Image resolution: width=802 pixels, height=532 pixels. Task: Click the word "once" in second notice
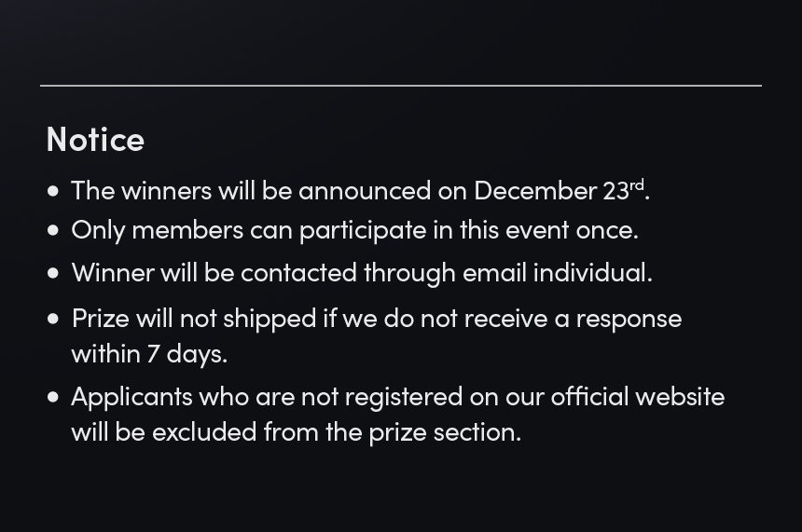[606, 230]
